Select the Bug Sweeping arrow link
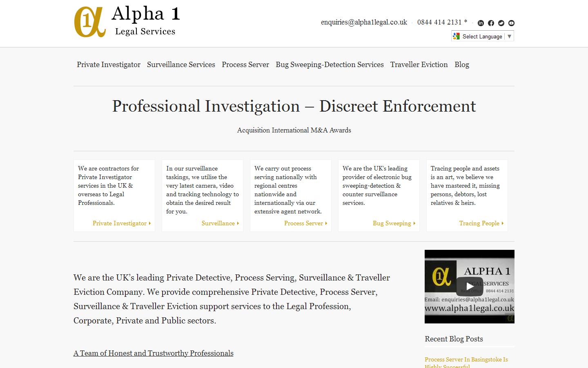 [x=393, y=223]
